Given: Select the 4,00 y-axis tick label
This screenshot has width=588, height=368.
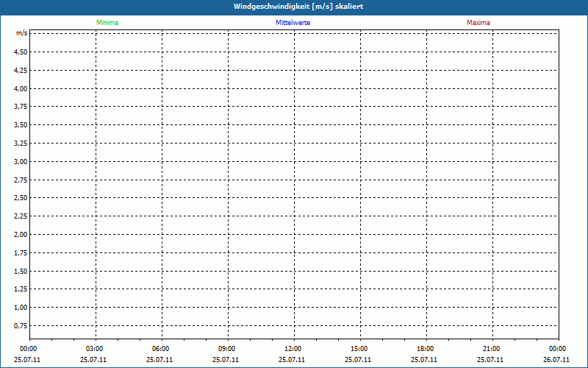Looking at the screenshot, I should point(21,88).
